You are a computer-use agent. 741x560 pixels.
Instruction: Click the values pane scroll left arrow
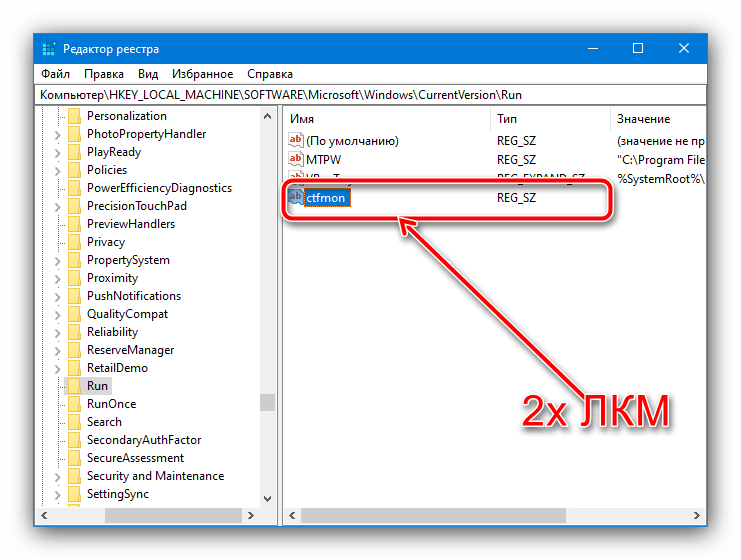(x=292, y=515)
